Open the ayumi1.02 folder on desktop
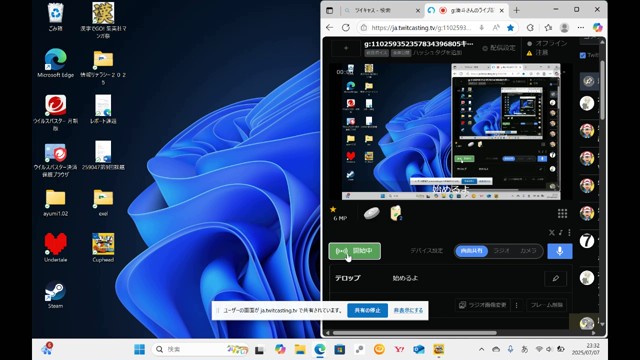Viewport: 640px width, 360px height. 55,202
